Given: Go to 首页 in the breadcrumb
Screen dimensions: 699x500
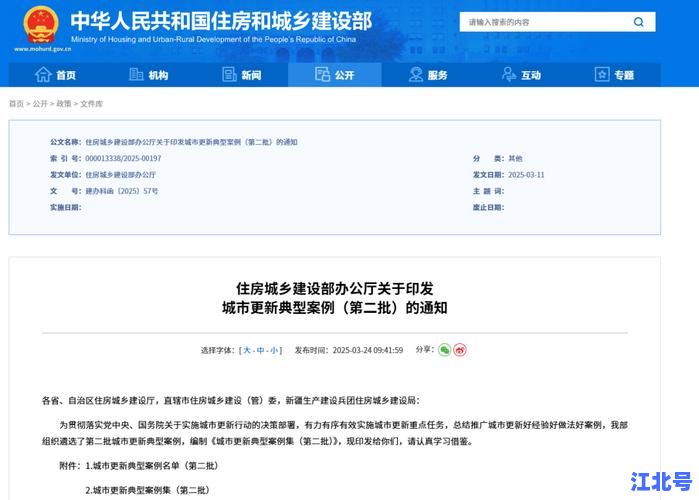Looking at the screenshot, I should [x=16, y=104].
